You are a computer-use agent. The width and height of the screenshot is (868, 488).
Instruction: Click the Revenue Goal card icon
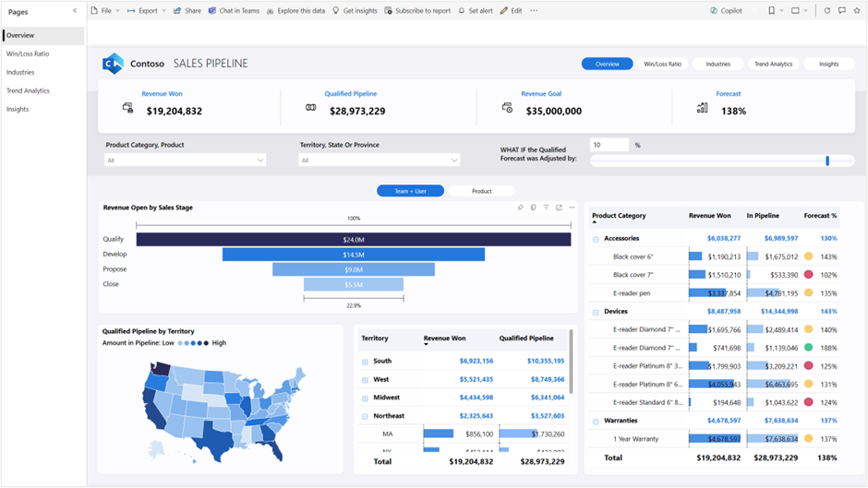507,107
